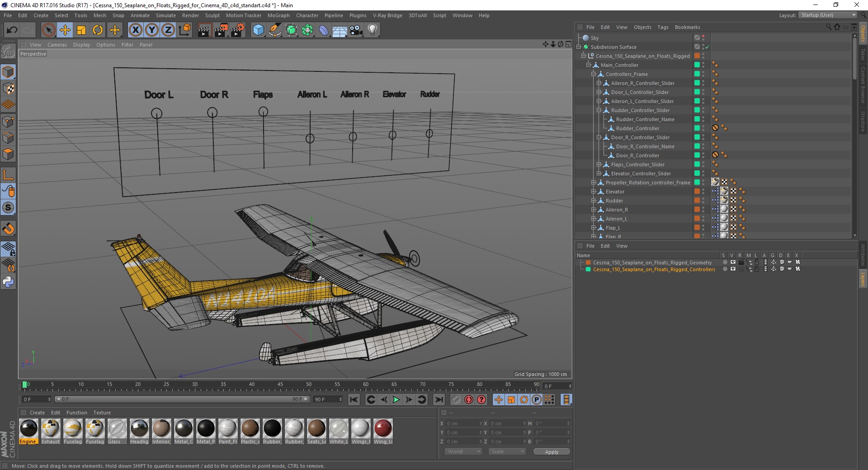Select the Propeller_Rotation_controller_Frame object
This screenshot has height=470, width=868.
647,183
